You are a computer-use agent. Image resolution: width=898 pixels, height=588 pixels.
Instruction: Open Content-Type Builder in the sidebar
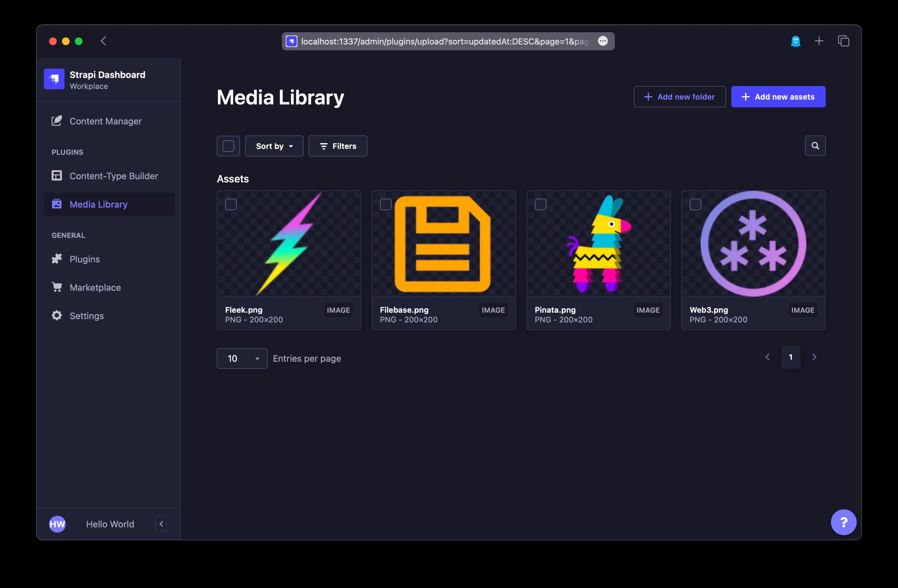(109, 176)
